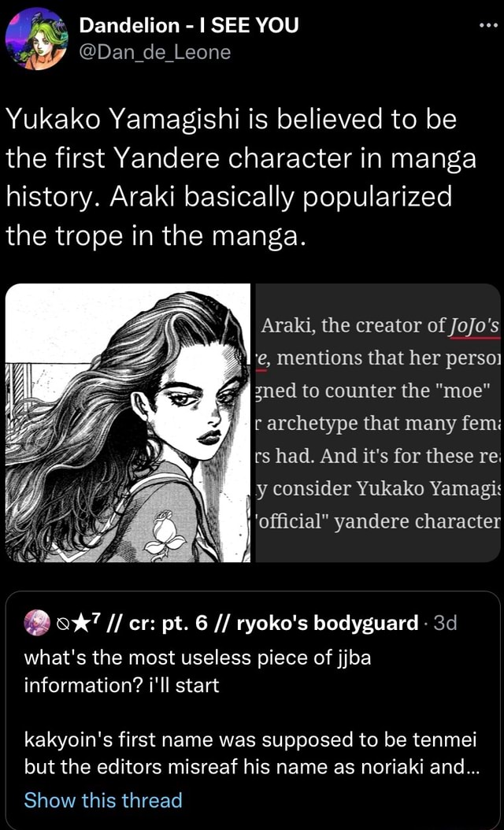Open the quoted tweet's 3d timestamp
This screenshot has width=504, height=830.
click(x=445, y=623)
